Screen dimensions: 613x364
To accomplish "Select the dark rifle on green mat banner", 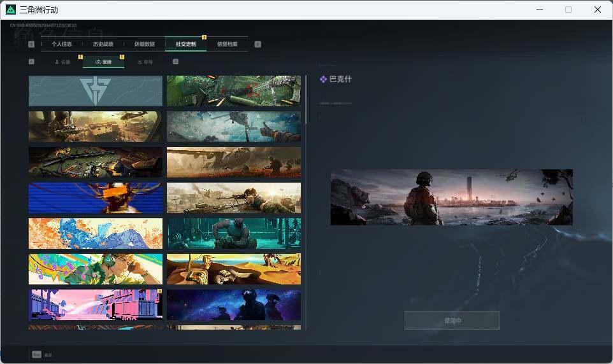I will pos(96,162).
